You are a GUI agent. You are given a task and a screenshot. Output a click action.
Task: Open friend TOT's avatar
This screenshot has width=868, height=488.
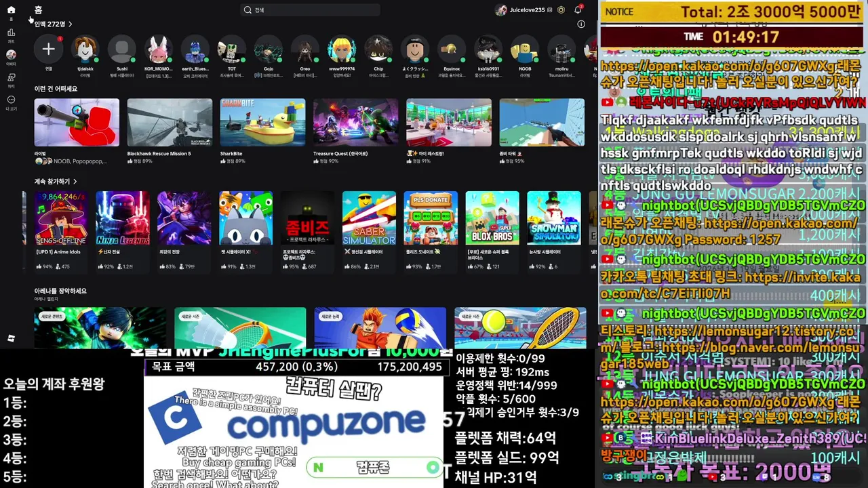[x=232, y=49]
